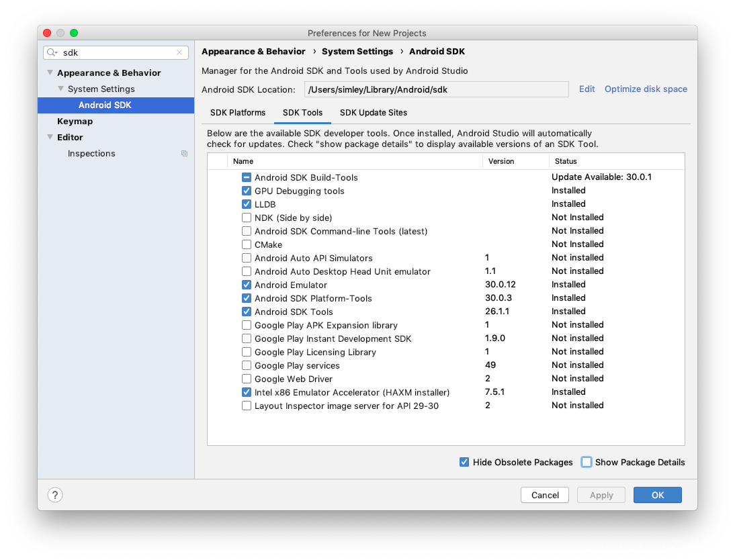Click the search magnifier icon

[x=52, y=52]
